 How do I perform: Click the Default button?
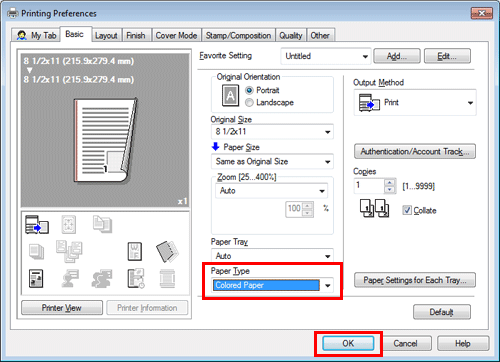(x=442, y=312)
